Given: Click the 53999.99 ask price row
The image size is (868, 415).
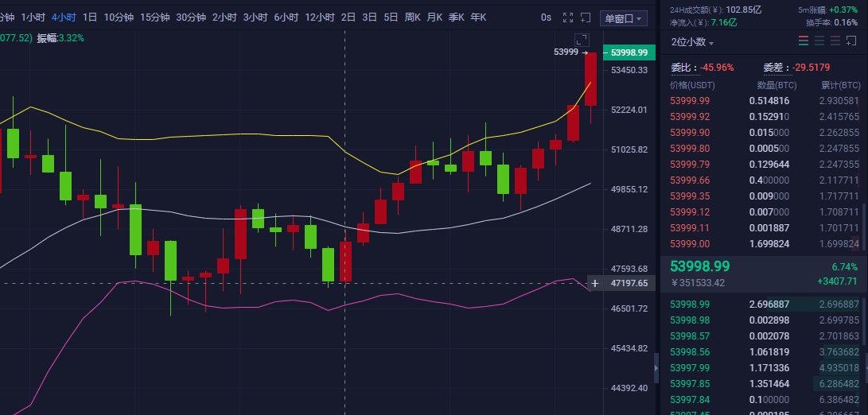Looking at the screenshot, I should (x=690, y=101).
